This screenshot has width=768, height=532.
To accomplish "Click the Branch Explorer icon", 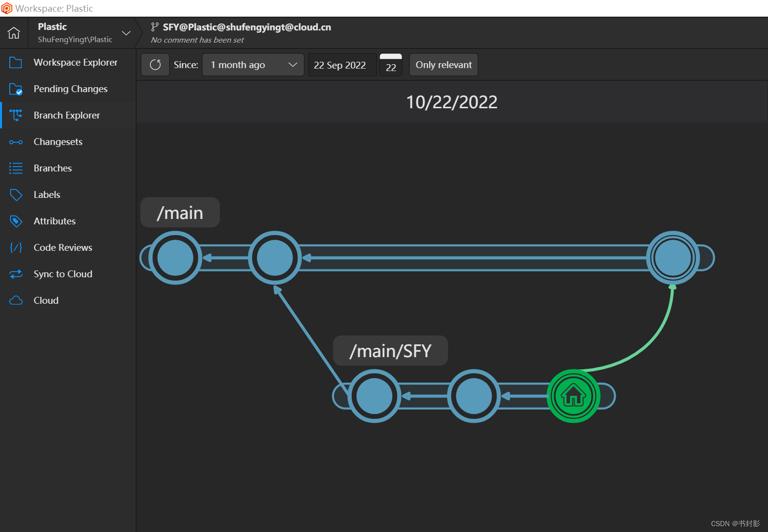I will pyautogui.click(x=16, y=115).
